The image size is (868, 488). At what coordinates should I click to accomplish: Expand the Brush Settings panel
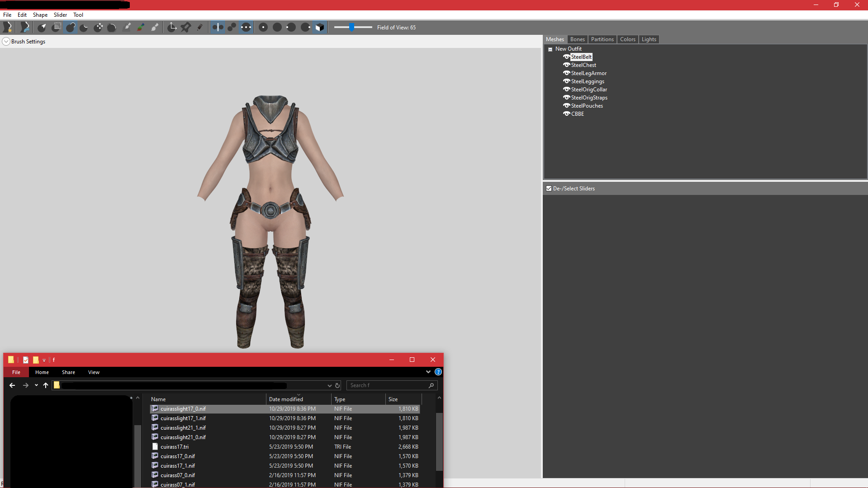pos(6,42)
